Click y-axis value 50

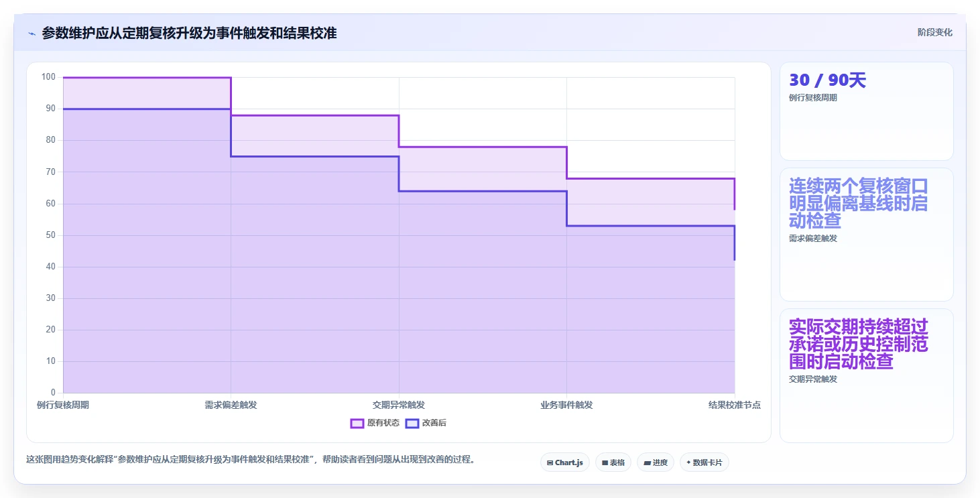[50, 235]
